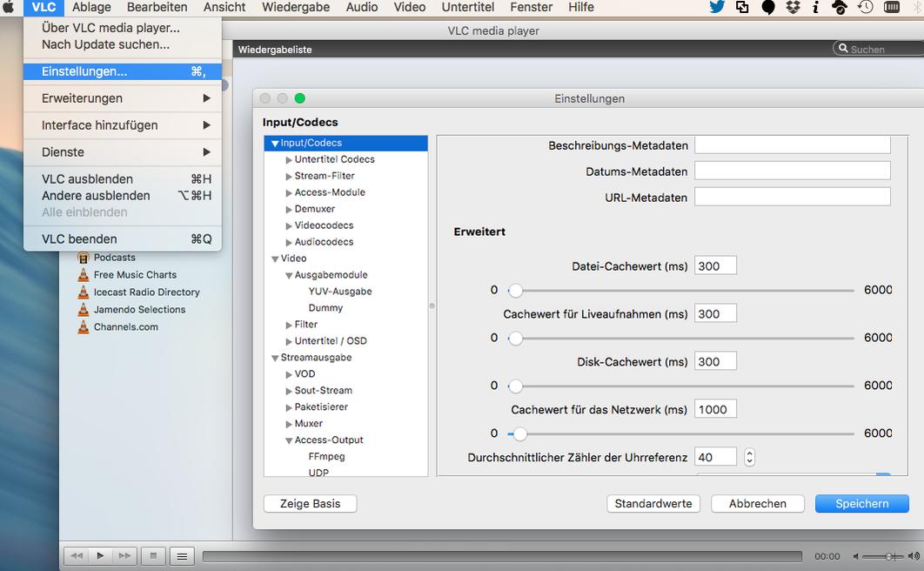This screenshot has height=571, width=924.
Task: Click the full volume speaker icon
Action: point(914,555)
